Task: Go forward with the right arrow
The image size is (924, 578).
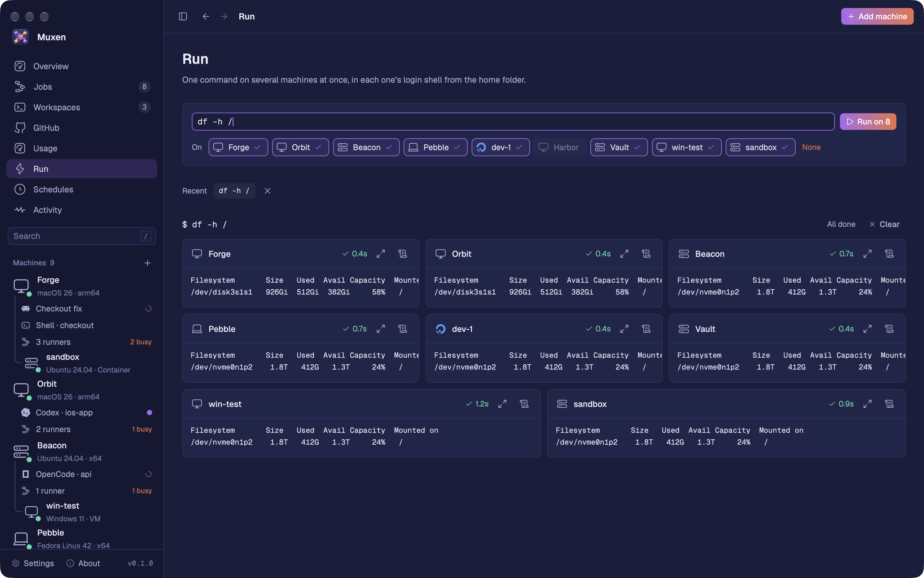Action: click(x=224, y=16)
